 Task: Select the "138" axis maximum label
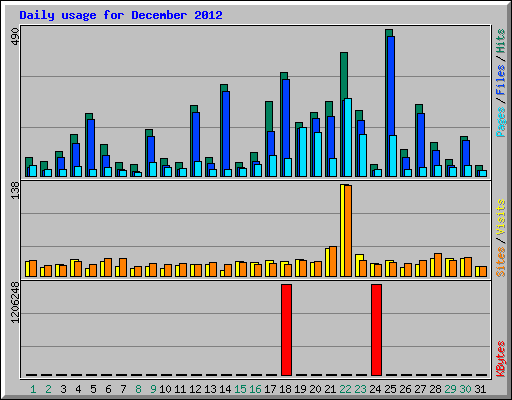tap(15, 191)
